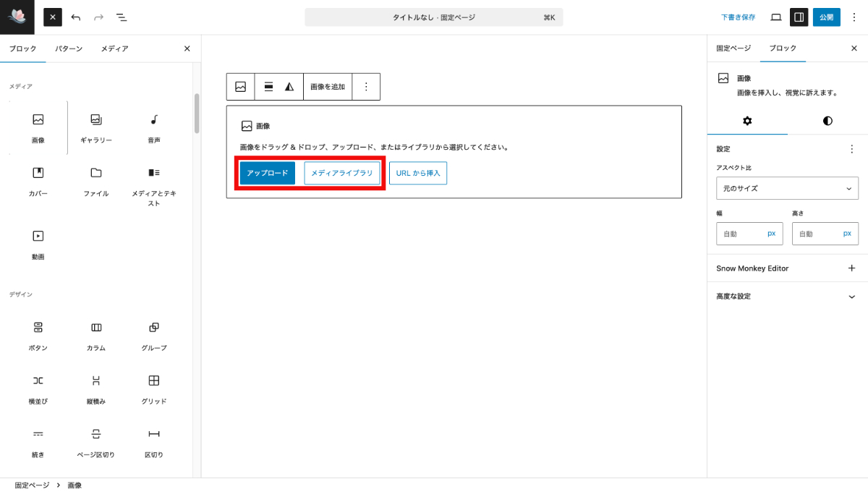Toggle the block inserter closed
The width and height of the screenshot is (868, 492).
click(x=53, y=17)
